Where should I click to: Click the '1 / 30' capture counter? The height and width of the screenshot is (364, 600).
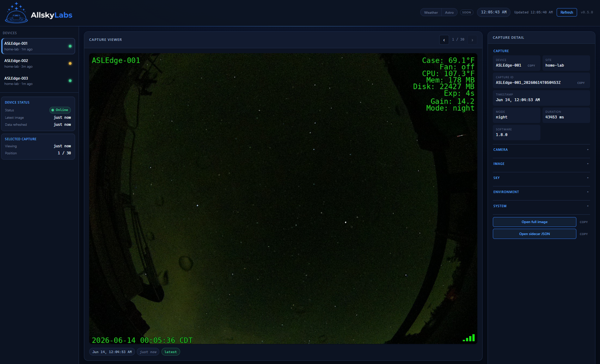[458, 39]
